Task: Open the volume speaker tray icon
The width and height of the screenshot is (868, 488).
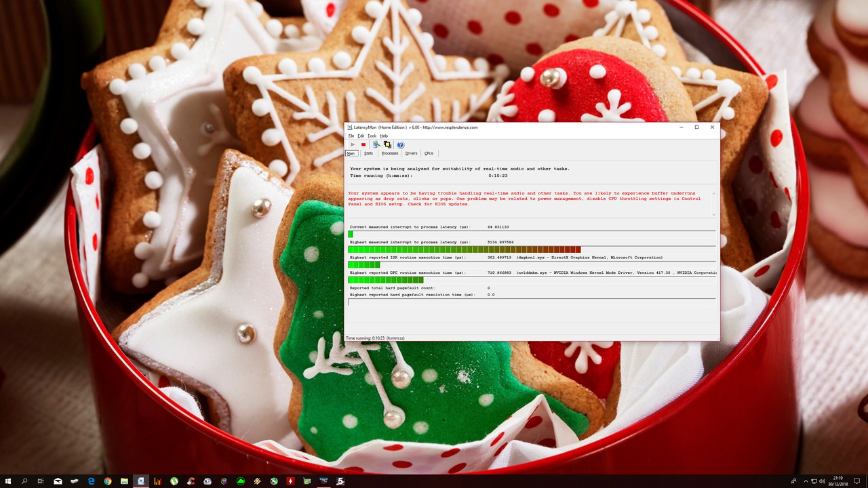Action: tap(823, 481)
